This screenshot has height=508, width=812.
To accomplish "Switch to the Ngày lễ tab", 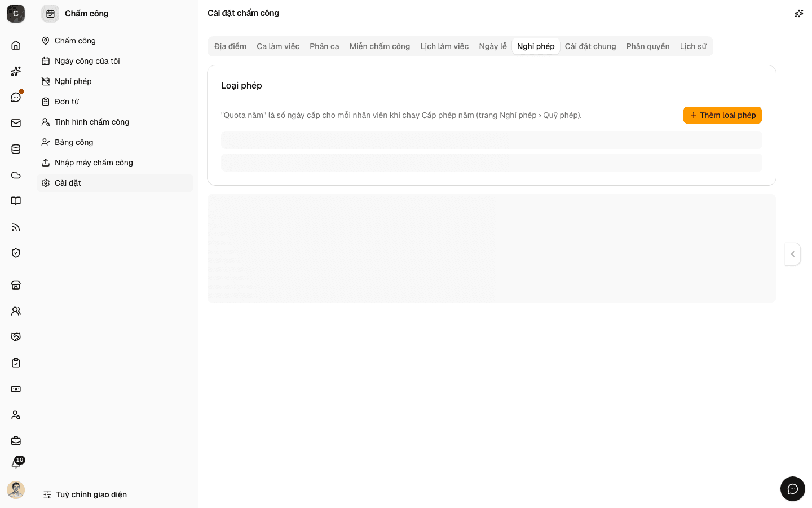I will (493, 46).
